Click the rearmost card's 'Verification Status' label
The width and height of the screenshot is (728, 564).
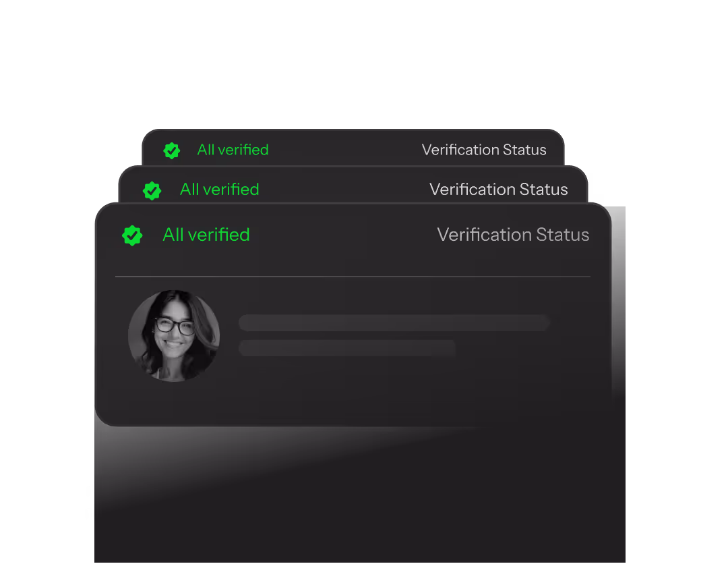click(484, 150)
